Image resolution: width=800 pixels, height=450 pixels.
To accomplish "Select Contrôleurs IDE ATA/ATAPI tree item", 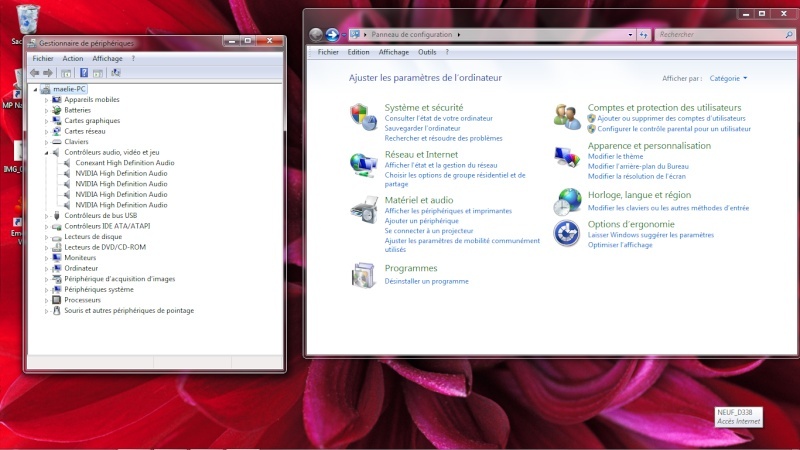I will (107, 226).
